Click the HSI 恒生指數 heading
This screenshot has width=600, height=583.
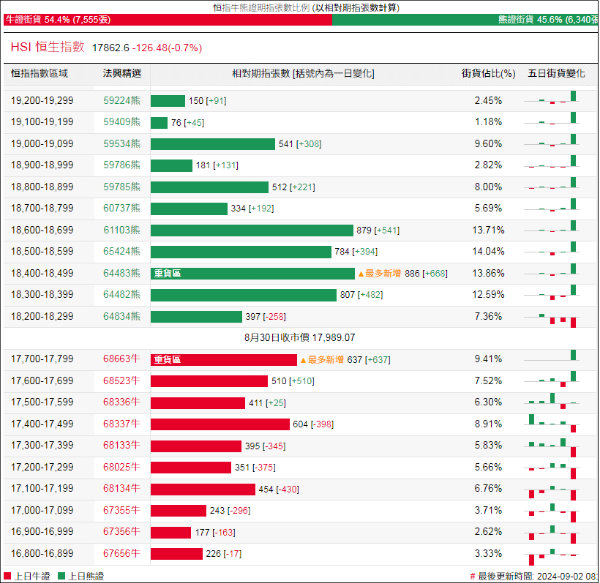point(47,47)
